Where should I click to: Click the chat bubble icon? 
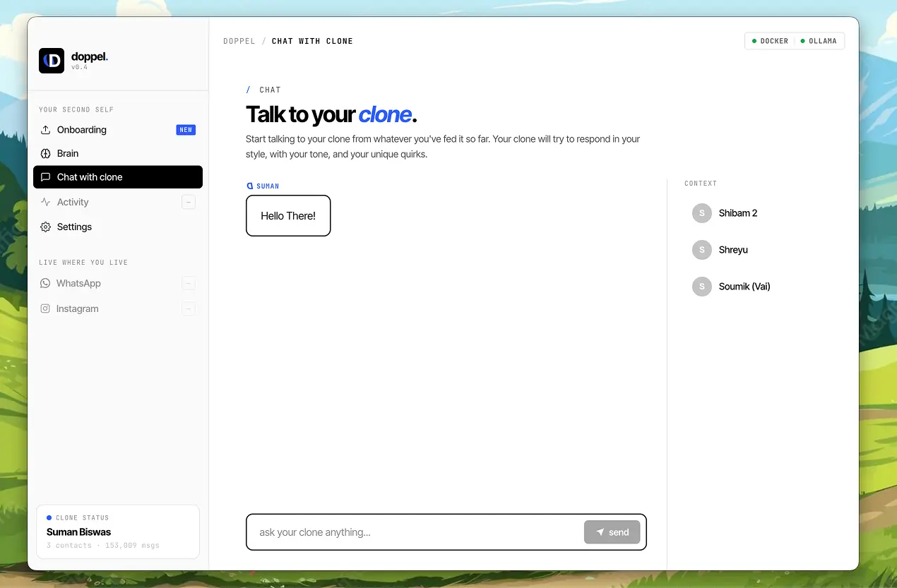[45, 177]
